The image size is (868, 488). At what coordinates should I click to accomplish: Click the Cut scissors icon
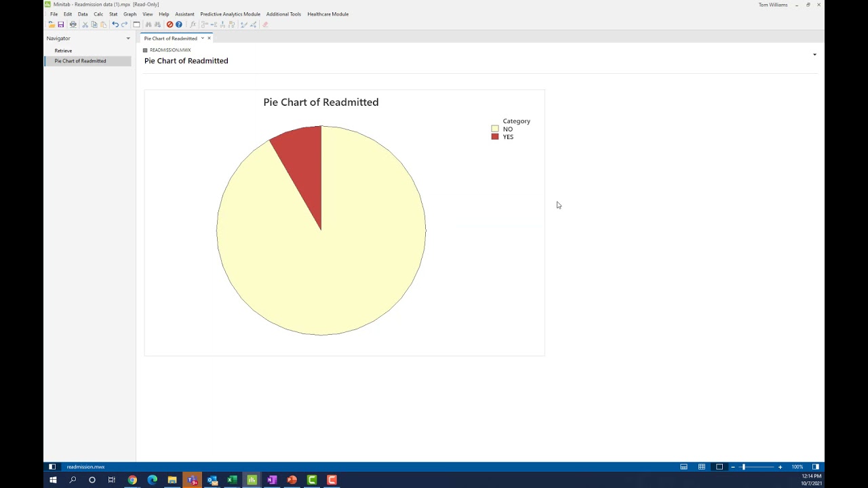point(85,24)
